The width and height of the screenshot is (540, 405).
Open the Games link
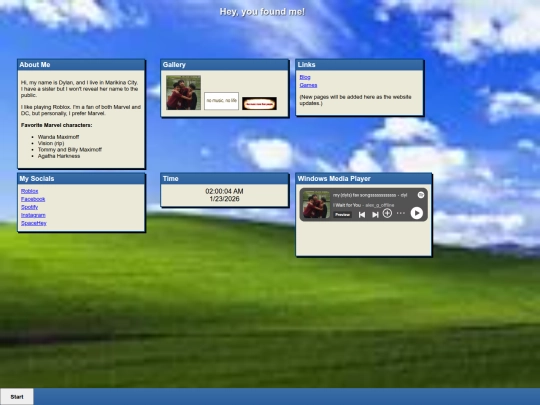[x=308, y=85]
